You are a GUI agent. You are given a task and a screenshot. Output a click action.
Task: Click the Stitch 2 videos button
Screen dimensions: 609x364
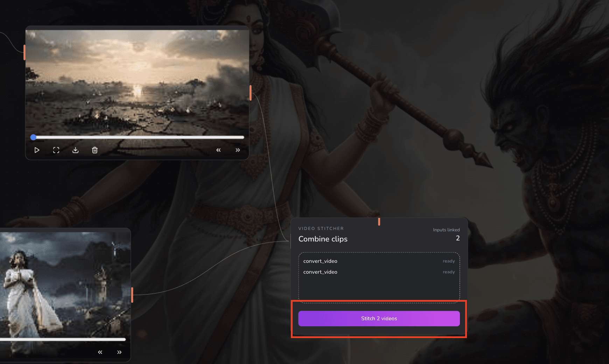pyautogui.click(x=379, y=318)
